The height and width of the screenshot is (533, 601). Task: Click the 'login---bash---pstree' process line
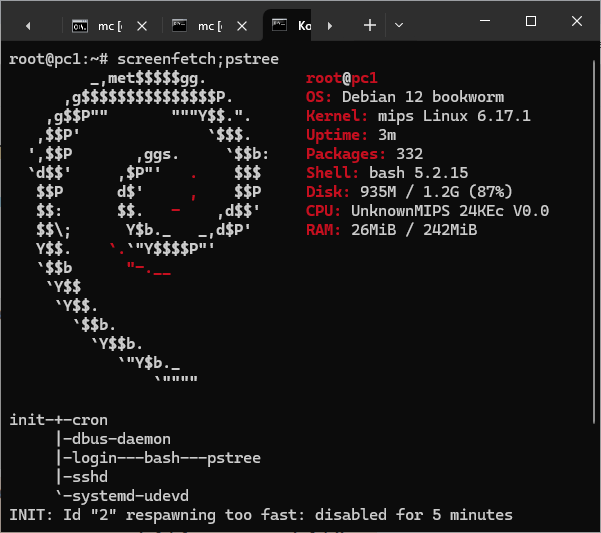pyautogui.click(x=166, y=458)
